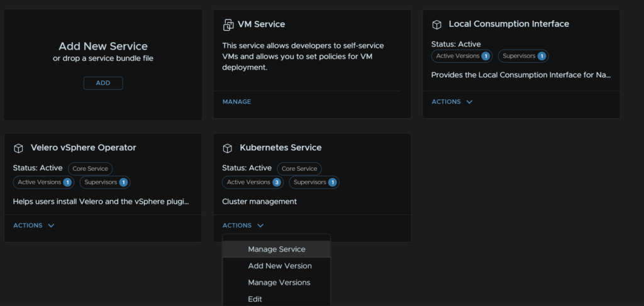Click the VM Service icon
644x306 pixels.
click(x=228, y=25)
